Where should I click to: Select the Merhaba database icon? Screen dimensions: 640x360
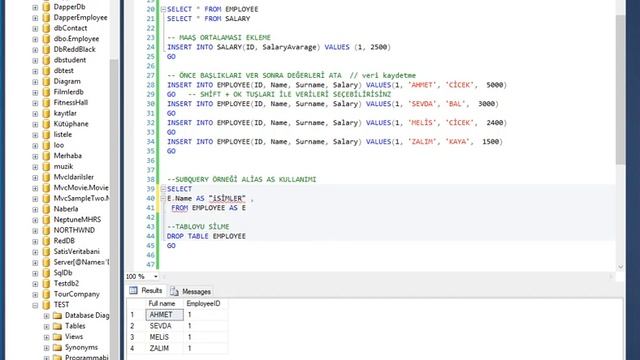(x=46, y=156)
